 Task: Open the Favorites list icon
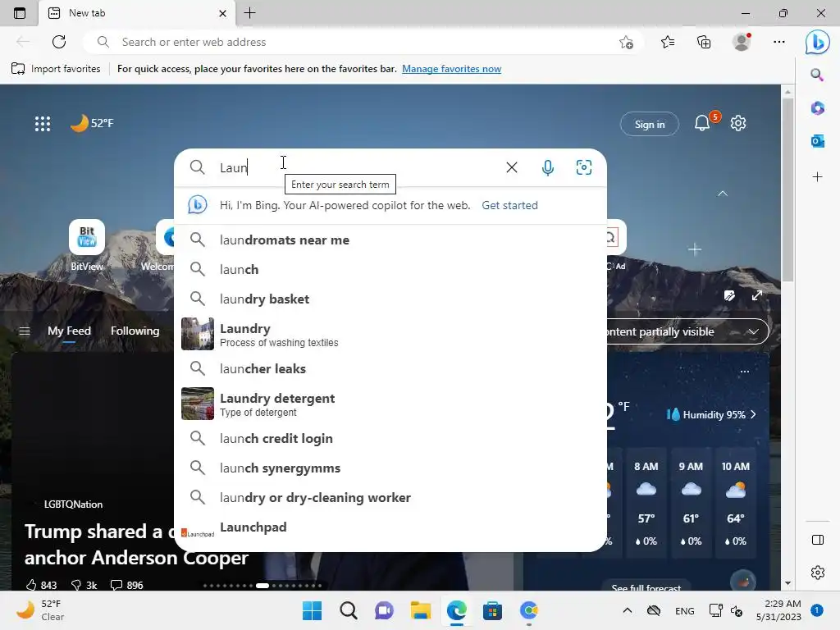668,42
